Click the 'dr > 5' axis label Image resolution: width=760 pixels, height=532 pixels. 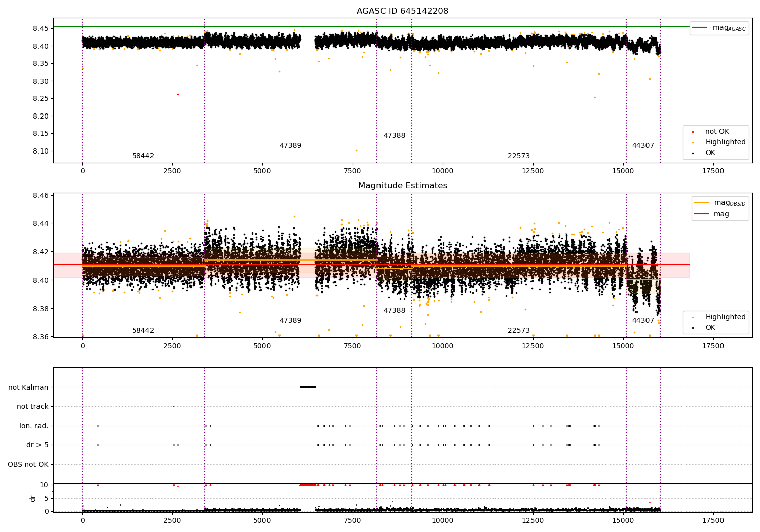coord(37,445)
